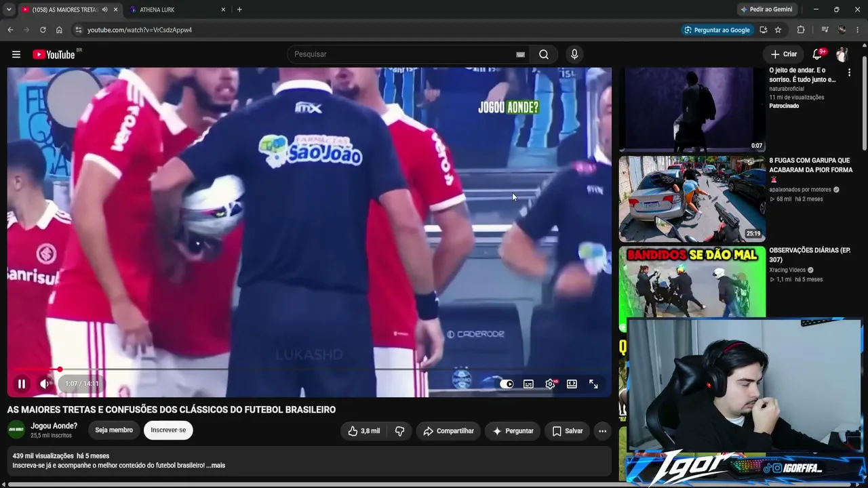This screenshot has height=488, width=868.
Task: Close the YouTube browser tab
Action: 115,9
